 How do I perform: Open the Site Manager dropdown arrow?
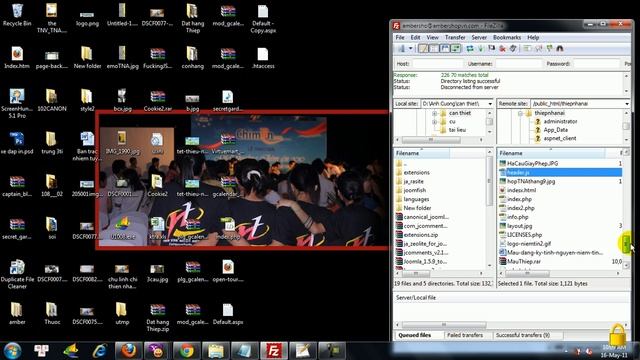pyautogui.click(x=411, y=49)
